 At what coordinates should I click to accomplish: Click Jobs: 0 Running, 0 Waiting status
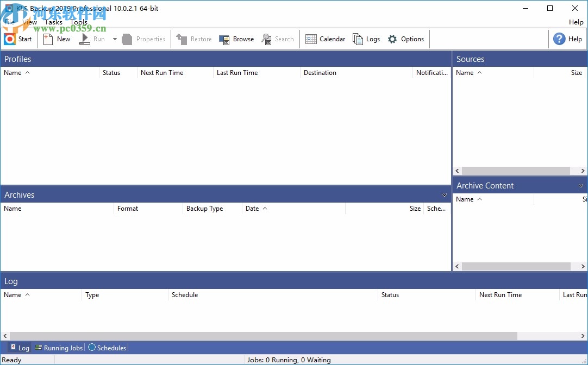(289, 360)
